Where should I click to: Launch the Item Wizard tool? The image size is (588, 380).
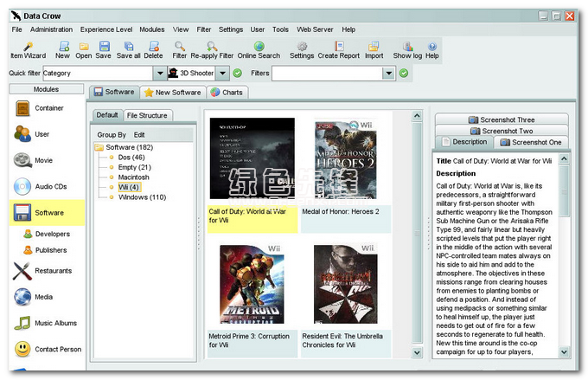click(29, 50)
